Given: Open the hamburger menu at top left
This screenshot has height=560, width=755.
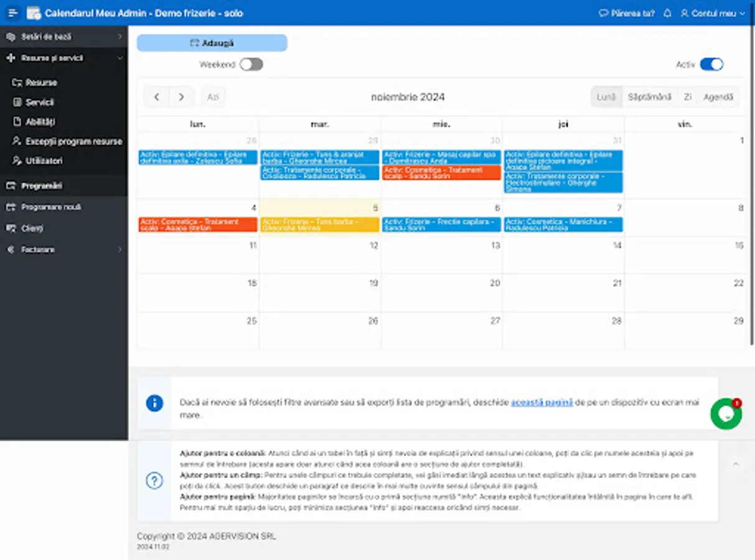Looking at the screenshot, I should [x=12, y=12].
